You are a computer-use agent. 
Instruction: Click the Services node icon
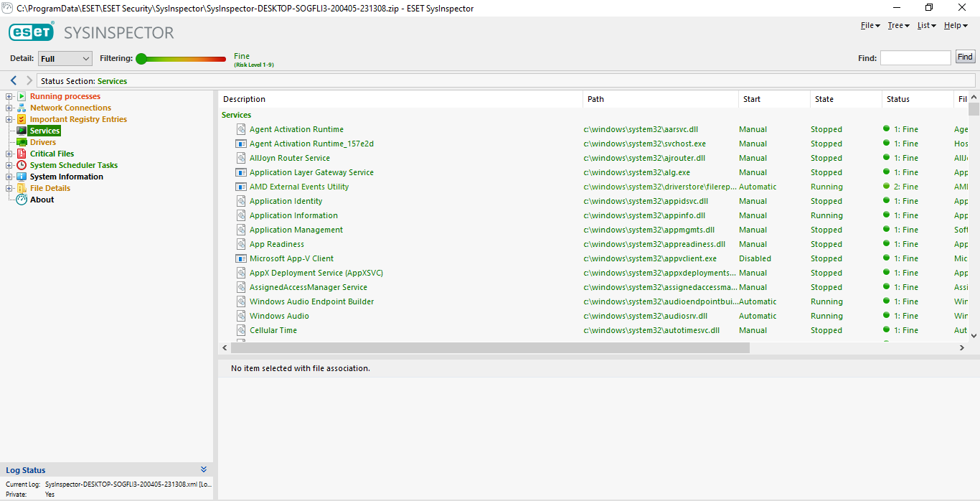22,131
